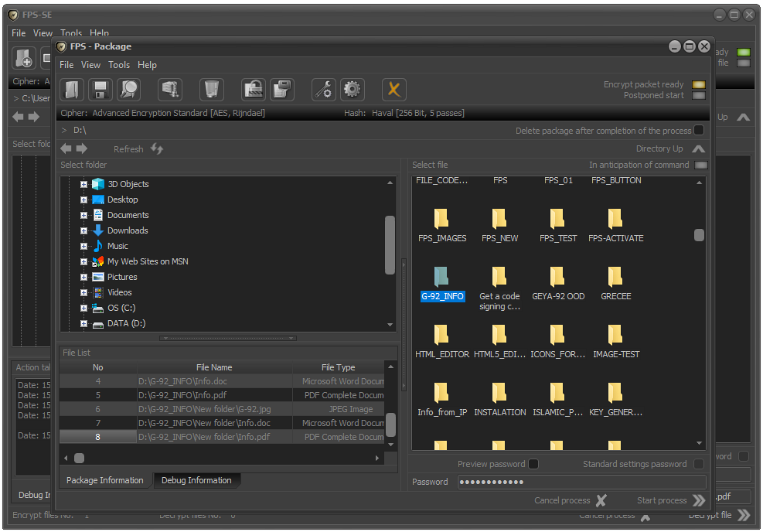Expand the Downloads folder node

pyautogui.click(x=83, y=230)
